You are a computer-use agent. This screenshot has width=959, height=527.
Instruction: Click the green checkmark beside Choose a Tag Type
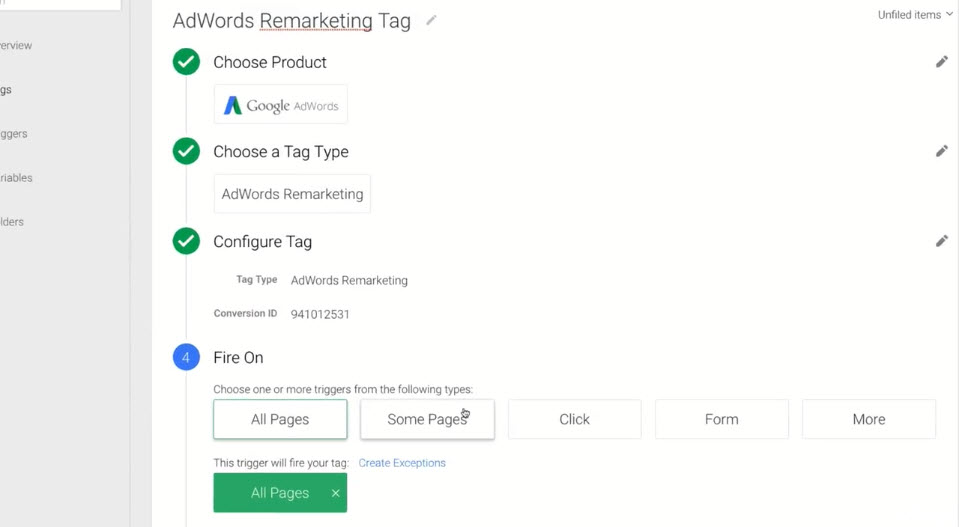186,151
